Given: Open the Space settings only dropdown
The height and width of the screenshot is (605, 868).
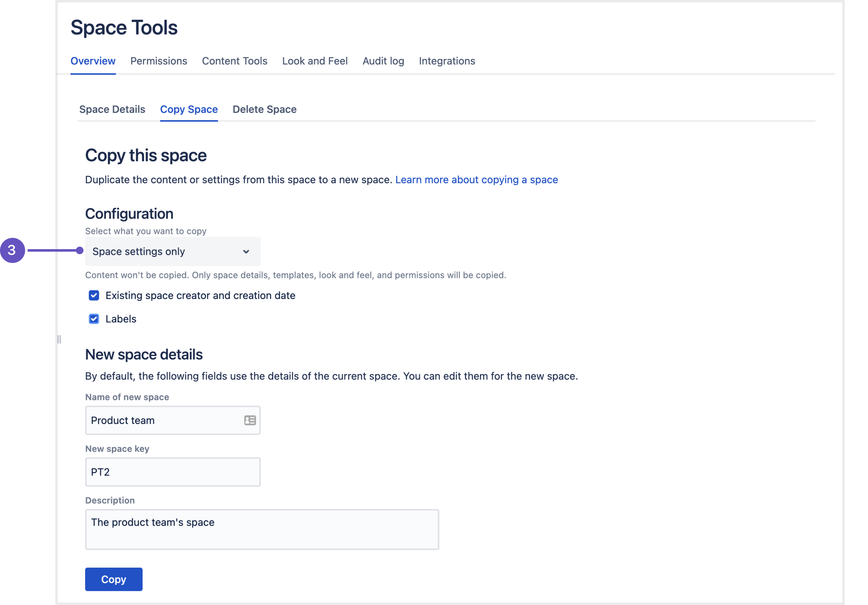Looking at the screenshot, I should (x=173, y=251).
